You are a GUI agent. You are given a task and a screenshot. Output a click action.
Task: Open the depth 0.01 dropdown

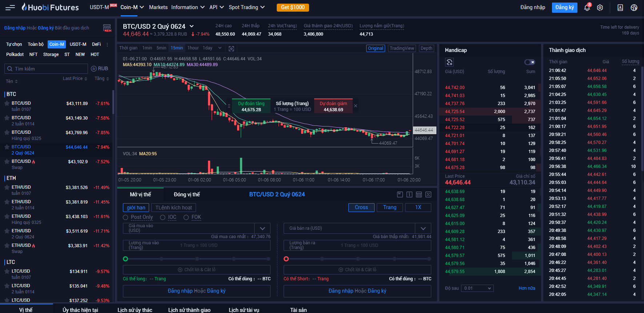pyautogui.click(x=477, y=288)
